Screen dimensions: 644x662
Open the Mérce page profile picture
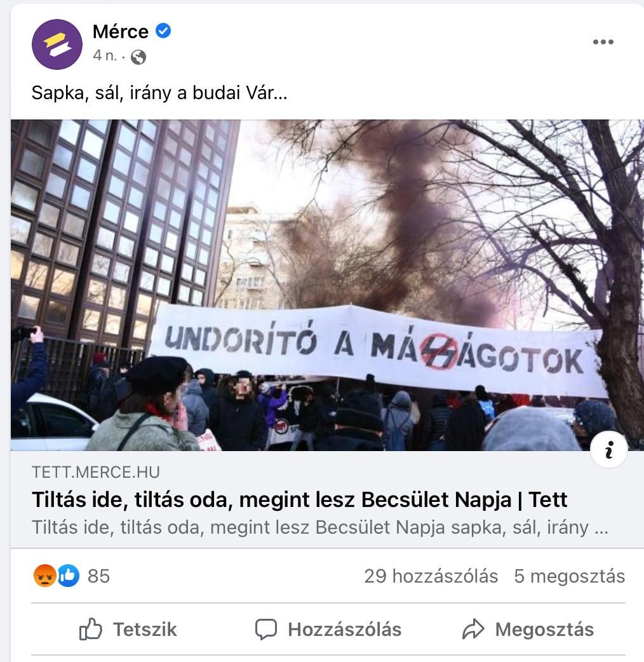coord(57,44)
